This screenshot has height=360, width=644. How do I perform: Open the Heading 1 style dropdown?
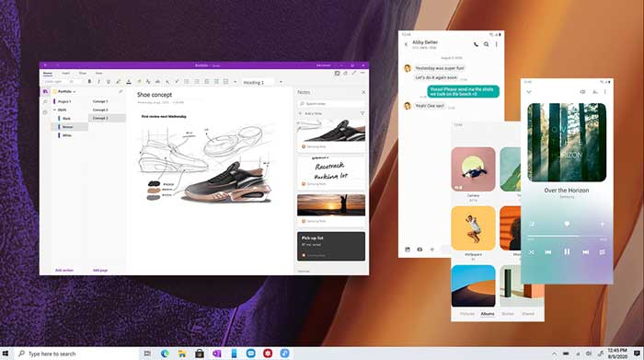coord(262,82)
